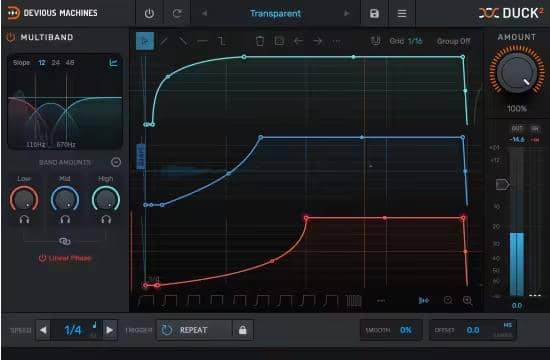Click the reload preset arrow icon
Image resolution: width=550 pixels, height=360 pixels.
coord(177,13)
